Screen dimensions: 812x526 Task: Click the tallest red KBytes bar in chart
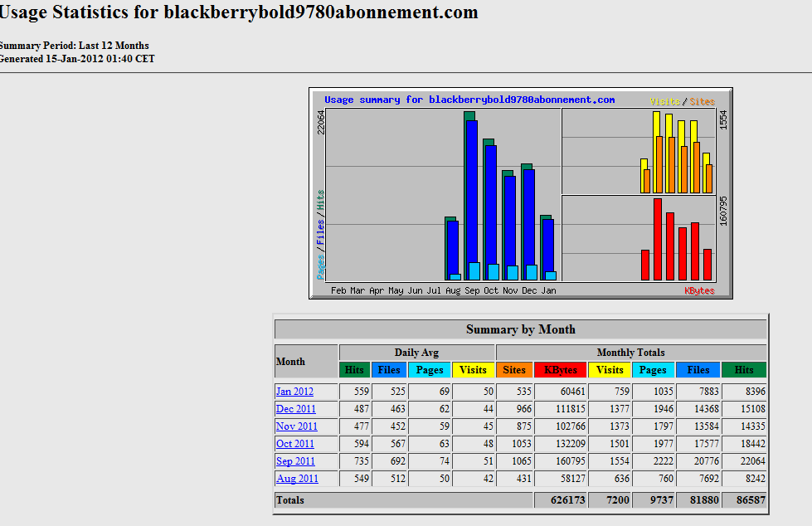coord(657,239)
